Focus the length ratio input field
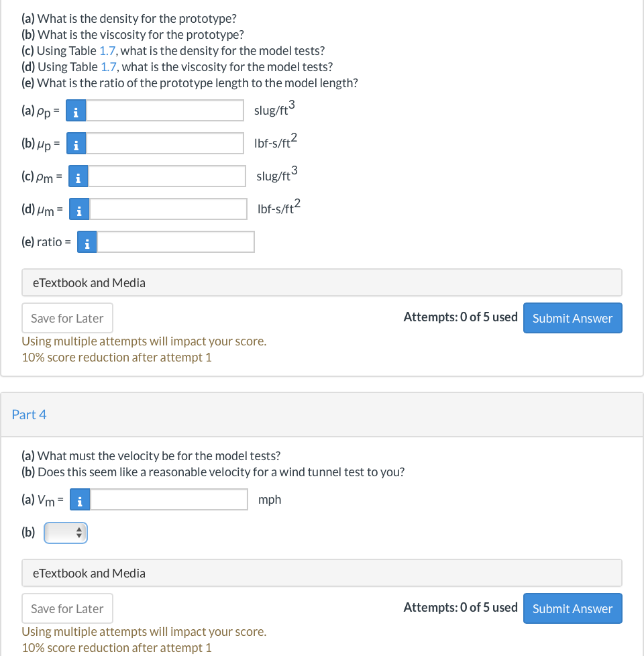Viewport: 644px width, 656px height. click(x=176, y=242)
